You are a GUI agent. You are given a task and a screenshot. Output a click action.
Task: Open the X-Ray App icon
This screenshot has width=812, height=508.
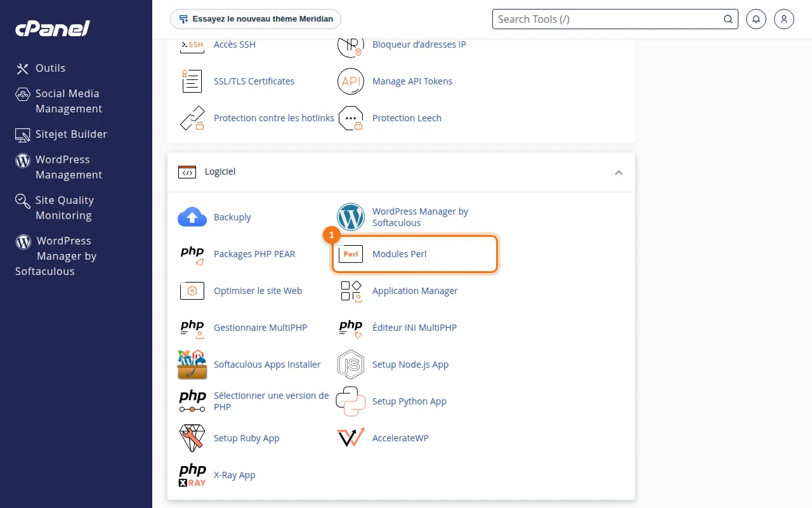click(x=192, y=475)
